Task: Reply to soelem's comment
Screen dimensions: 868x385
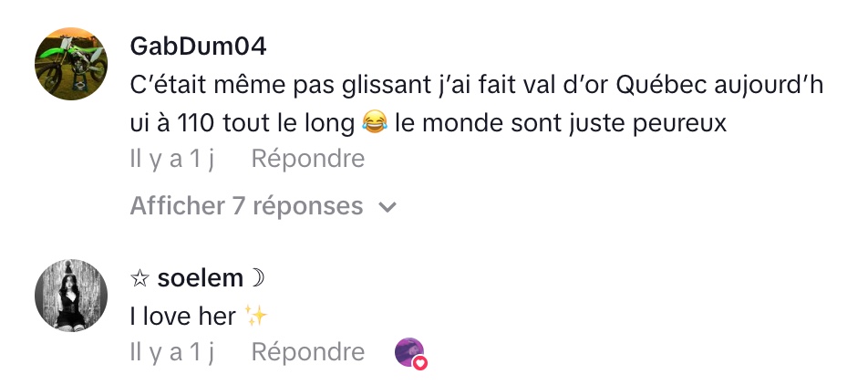Action: coord(307,352)
